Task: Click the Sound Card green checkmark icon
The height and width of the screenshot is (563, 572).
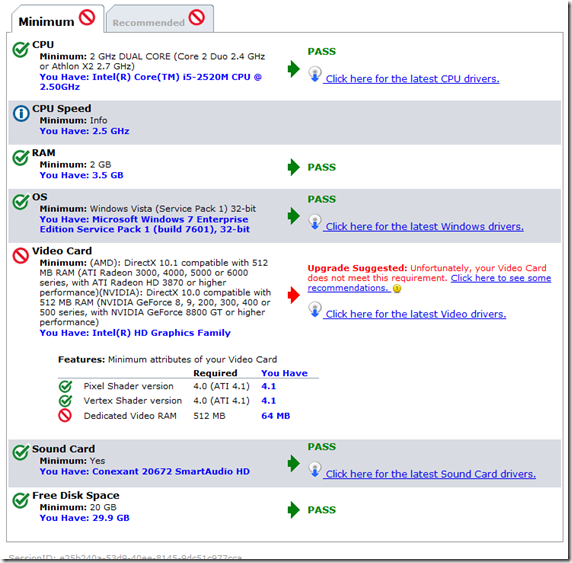Action: click(x=21, y=452)
